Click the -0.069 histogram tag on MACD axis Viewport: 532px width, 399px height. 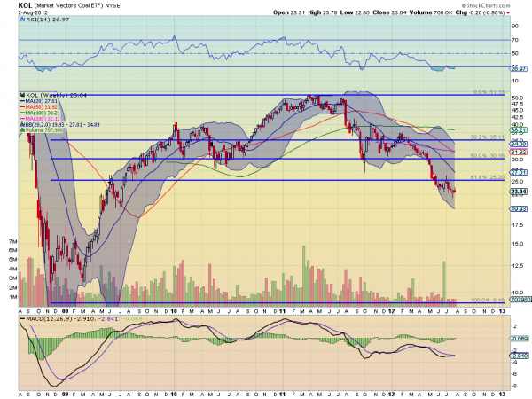[519, 339]
